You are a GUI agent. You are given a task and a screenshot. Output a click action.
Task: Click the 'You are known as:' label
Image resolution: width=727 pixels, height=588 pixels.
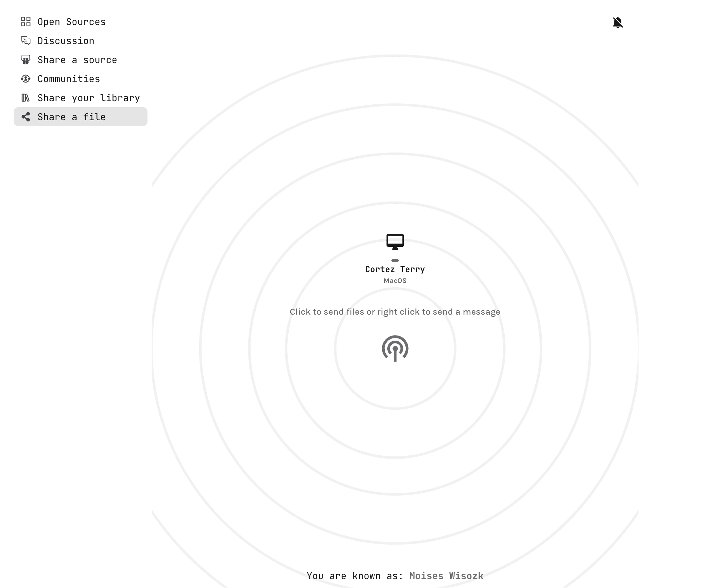click(x=355, y=576)
